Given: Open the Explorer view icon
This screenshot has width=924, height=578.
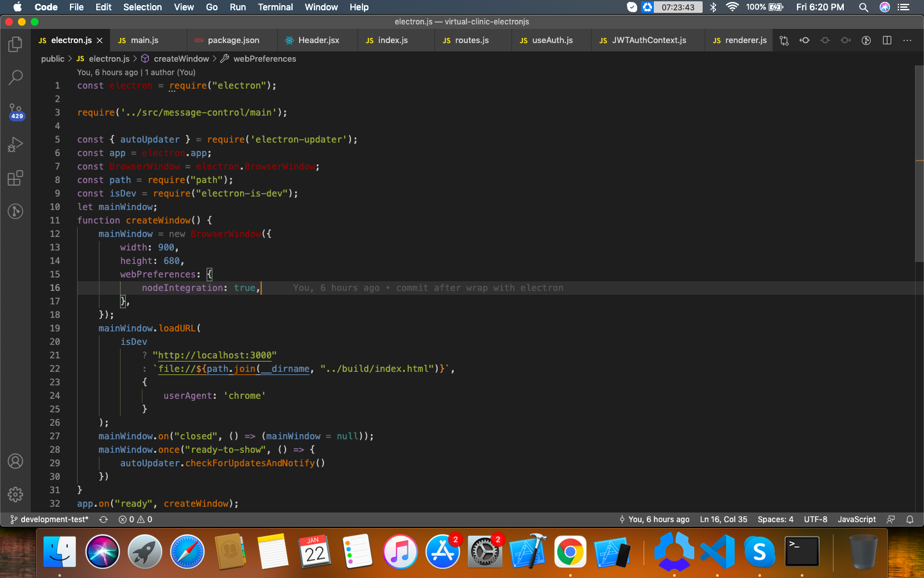Looking at the screenshot, I should tap(15, 44).
